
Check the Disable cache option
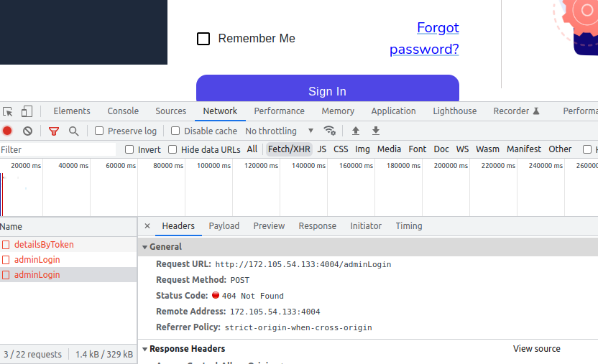coord(175,131)
